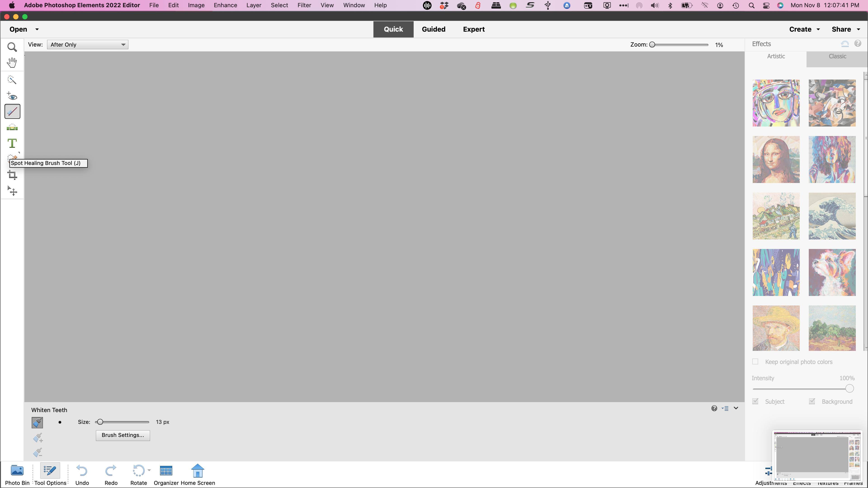Image resolution: width=868 pixels, height=488 pixels.
Task: Expand the Create dropdown menu
Action: tap(804, 29)
